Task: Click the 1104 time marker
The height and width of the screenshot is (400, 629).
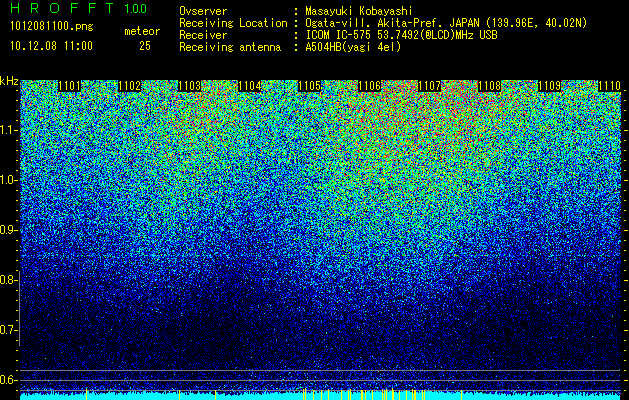Action: coord(250,86)
